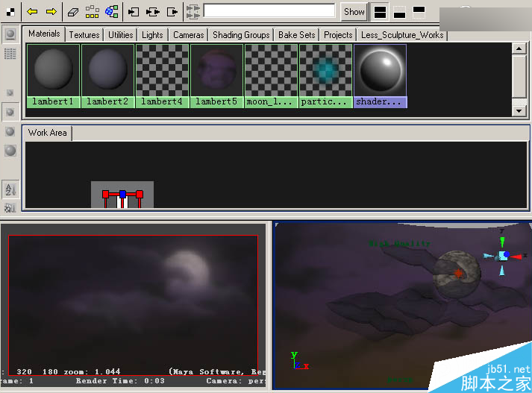This screenshot has height=393, width=532.
Task: Show bottom tabs only layout
Action: pos(399,12)
